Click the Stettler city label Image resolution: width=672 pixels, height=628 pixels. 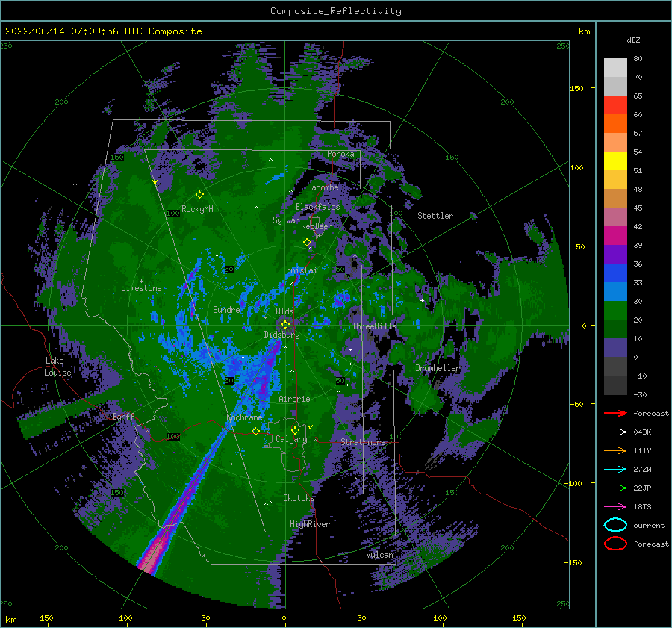tap(435, 216)
